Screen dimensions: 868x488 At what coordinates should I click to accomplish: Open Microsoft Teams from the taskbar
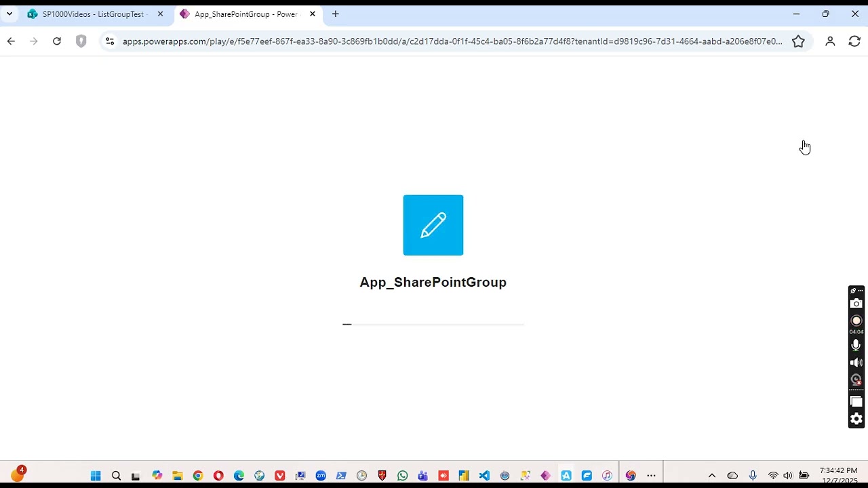tap(423, 476)
